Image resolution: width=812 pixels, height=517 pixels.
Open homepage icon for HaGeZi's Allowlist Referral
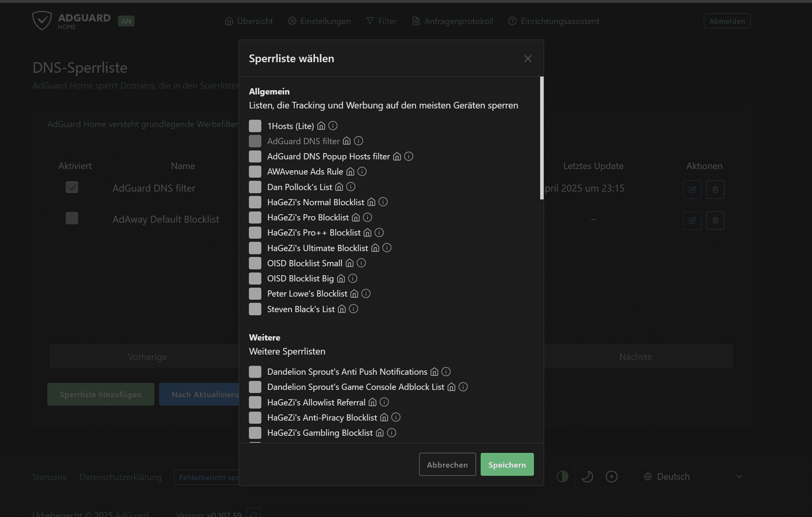tap(373, 402)
